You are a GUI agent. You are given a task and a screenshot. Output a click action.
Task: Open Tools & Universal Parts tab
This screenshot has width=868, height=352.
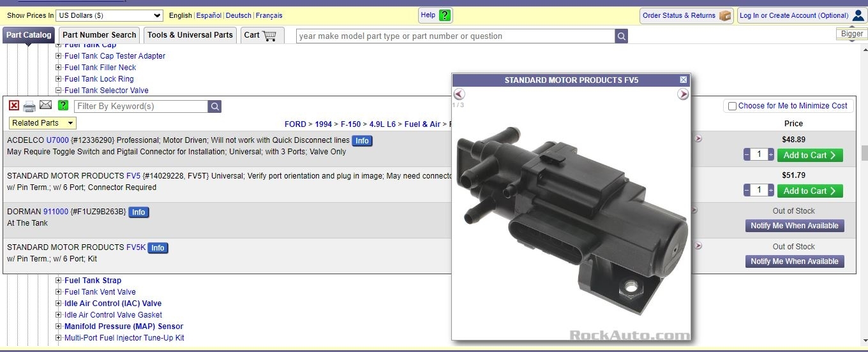point(190,35)
